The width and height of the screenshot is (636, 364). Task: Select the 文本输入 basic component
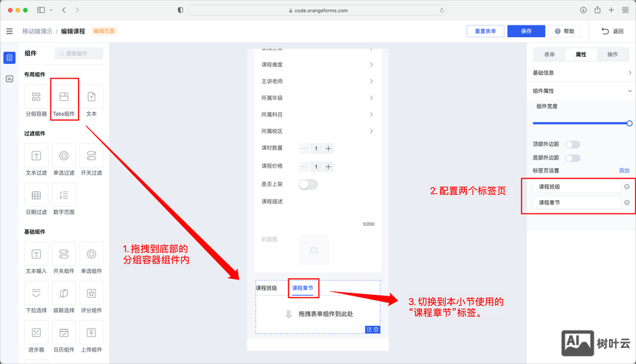pos(36,258)
